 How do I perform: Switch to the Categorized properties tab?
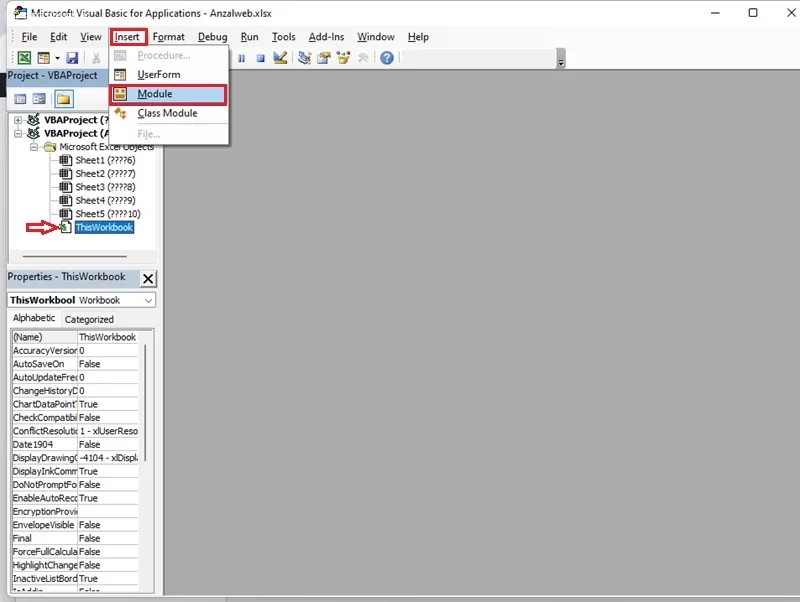pos(89,319)
